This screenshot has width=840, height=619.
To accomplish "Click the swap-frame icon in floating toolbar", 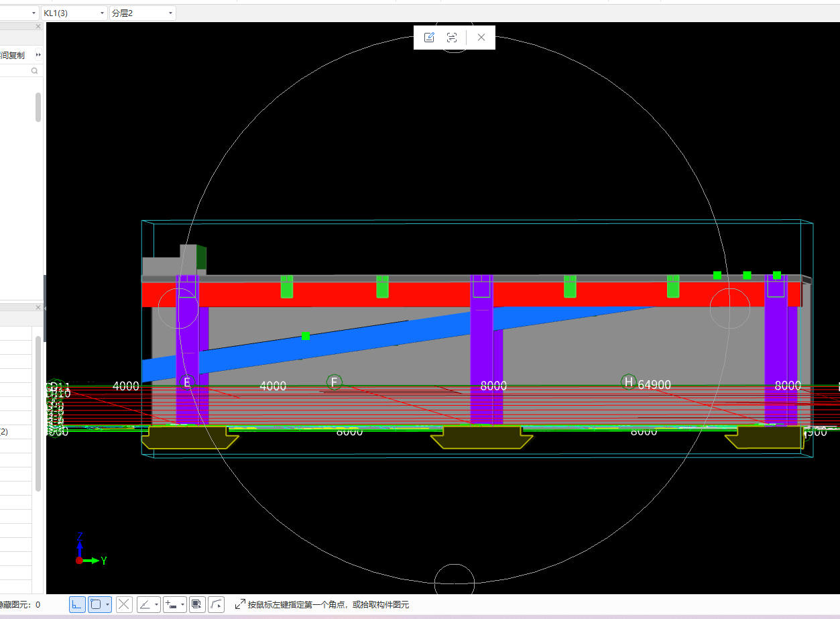I will point(452,38).
